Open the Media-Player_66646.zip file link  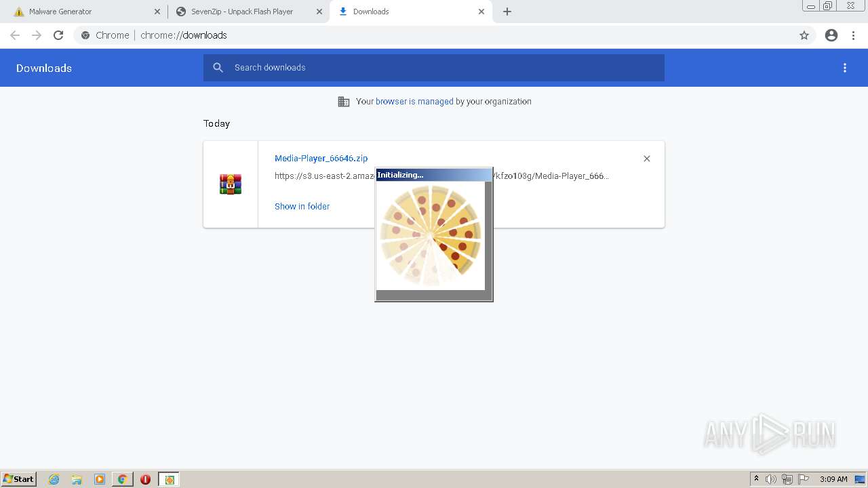click(321, 159)
